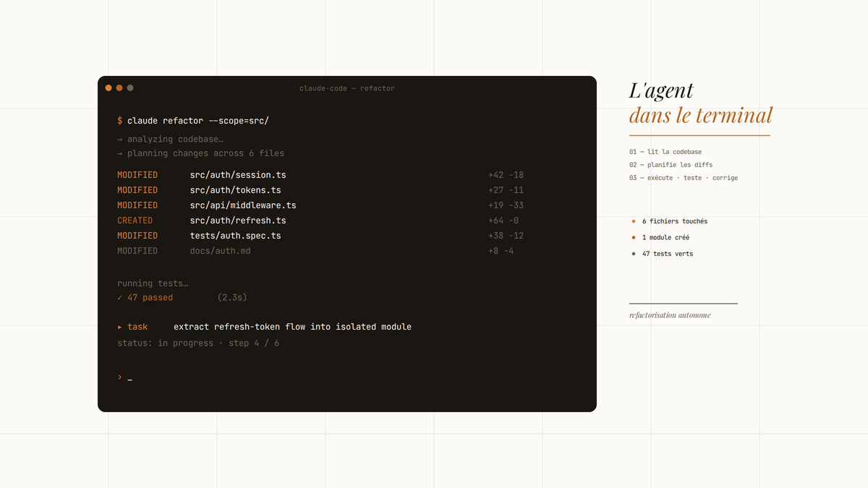The width and height of the screenshot is (868, 488).
Task: Click the diff count '+19 -33'
Action: (506, 205)
